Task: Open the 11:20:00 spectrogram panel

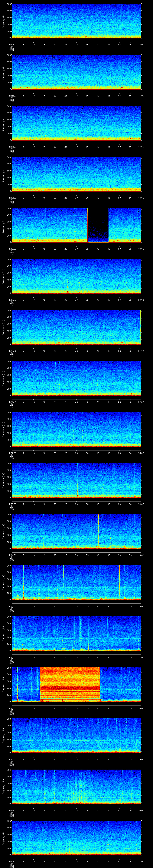Action: pyautogui.click(x=76, y=327)
